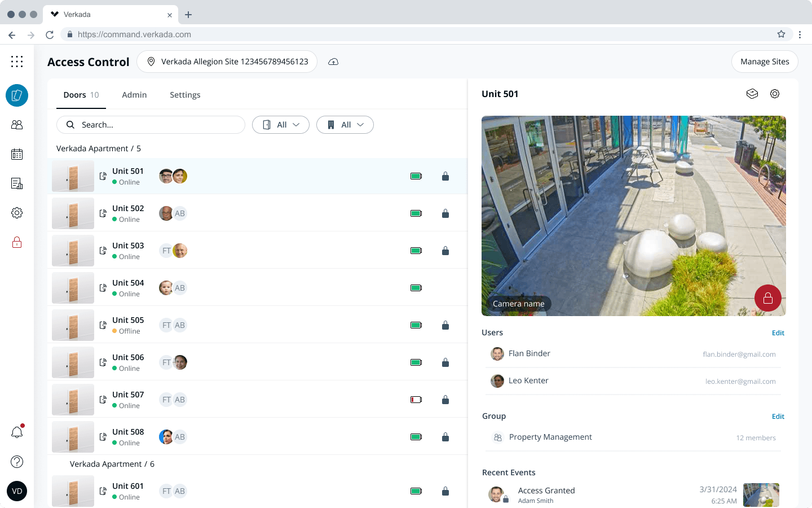Click the Manage Sites button
The image size is (812, 508).
coord(765,62)
